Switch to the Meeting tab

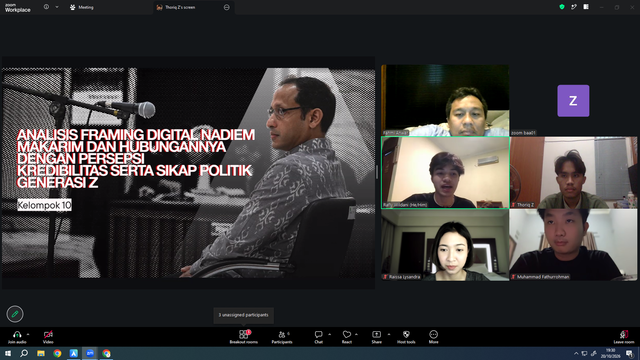tap(82, 7)
